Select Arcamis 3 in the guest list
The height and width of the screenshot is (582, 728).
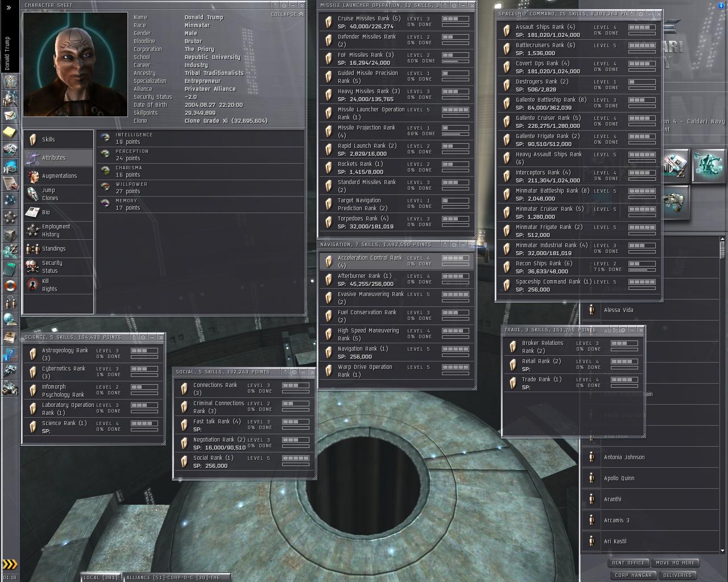650,520
